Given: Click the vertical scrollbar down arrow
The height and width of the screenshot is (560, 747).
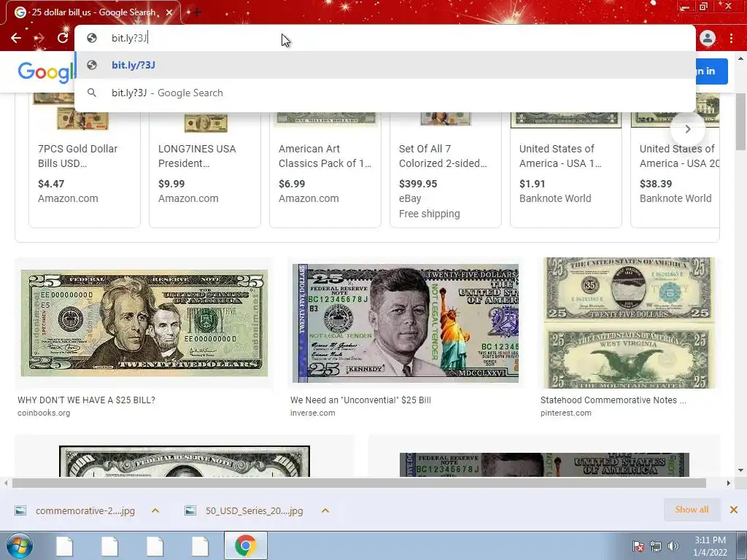Looking at the screenshot, I should tap(740, 470).
